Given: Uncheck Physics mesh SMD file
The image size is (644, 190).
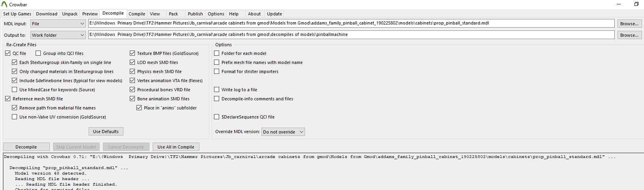Looking at the screenshot, I should tap(133, 71).
